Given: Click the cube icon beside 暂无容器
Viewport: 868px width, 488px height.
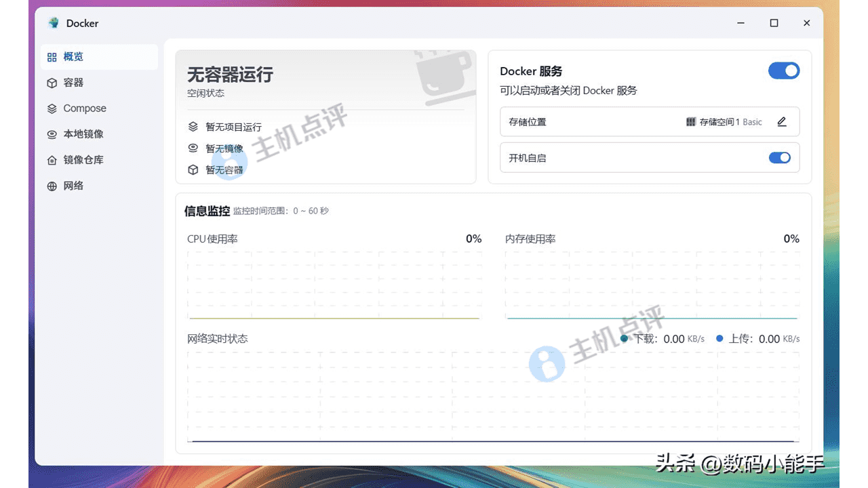Looking at the screenshot, I should 193,169.
